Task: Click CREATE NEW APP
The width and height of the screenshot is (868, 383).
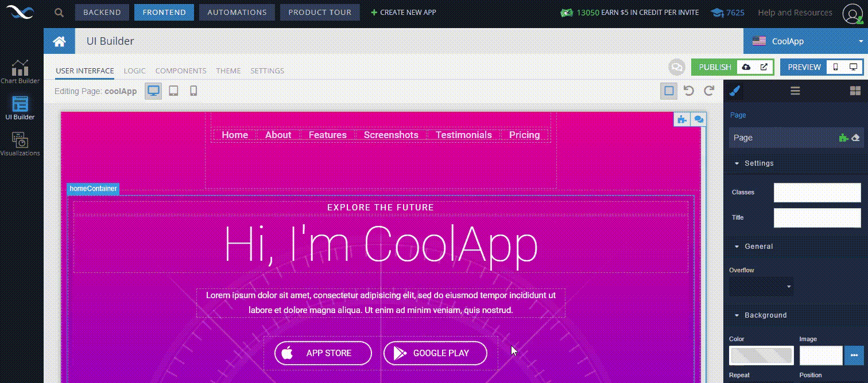Action: pos(404,12)
